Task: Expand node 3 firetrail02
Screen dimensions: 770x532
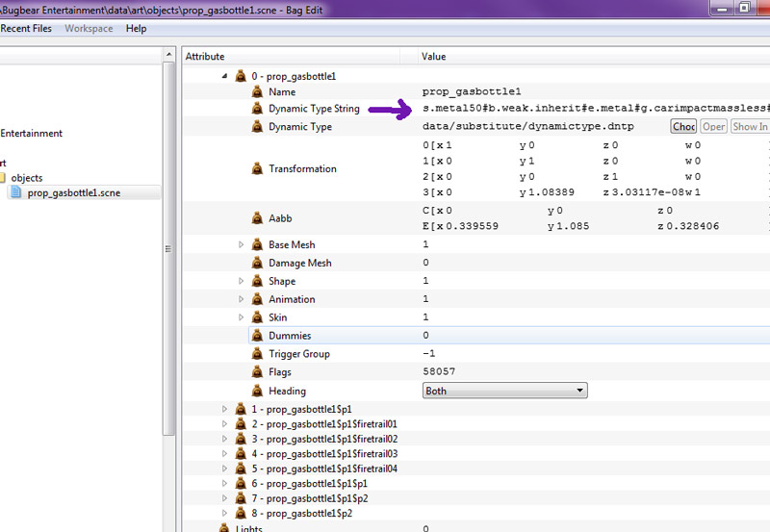Action: (x=224, y=439)
